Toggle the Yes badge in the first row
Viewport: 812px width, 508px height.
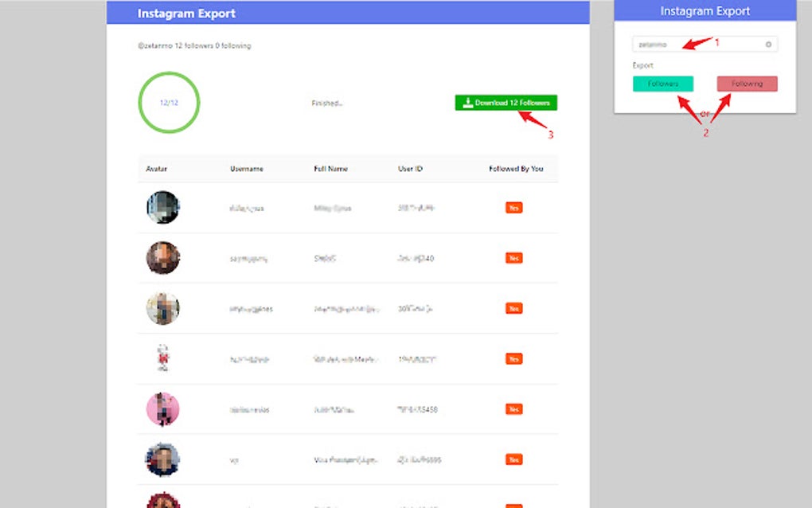[513, 207]
